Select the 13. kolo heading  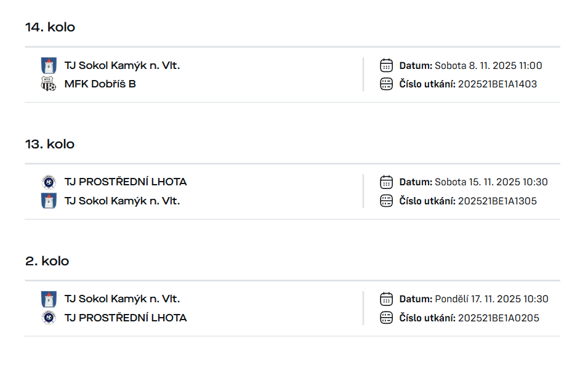point(50,144)
